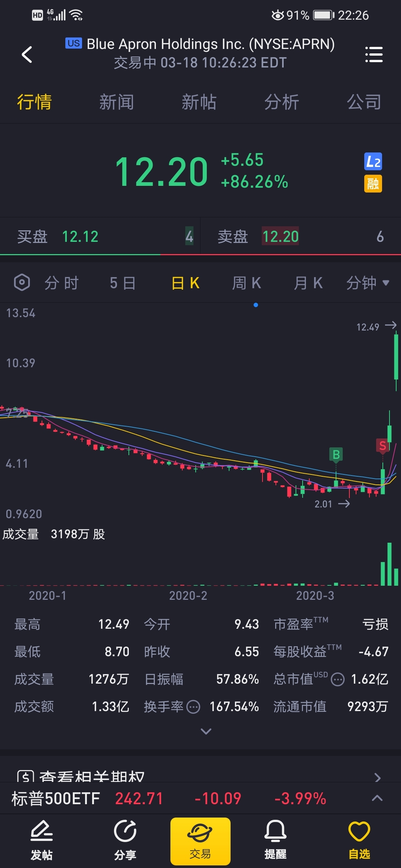This screenshot has height=868, width=401.
Task: Tap info icon next to 总市值
Action: (338, 680)
